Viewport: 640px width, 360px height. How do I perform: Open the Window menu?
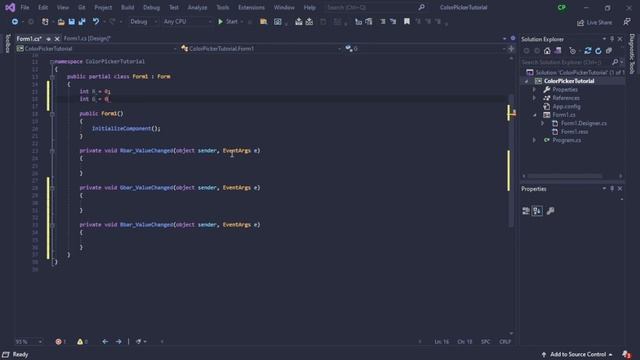284,7
